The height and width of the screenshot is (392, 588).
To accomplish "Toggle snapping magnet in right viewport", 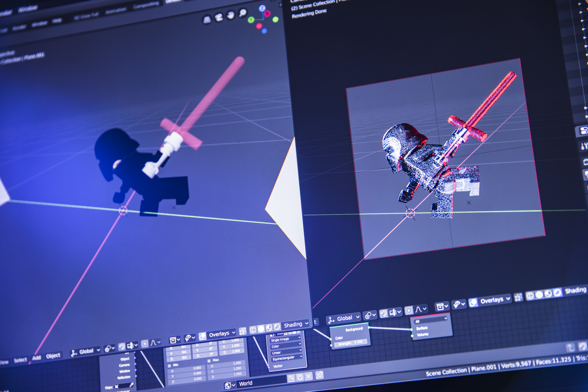I will coord(384,313).
